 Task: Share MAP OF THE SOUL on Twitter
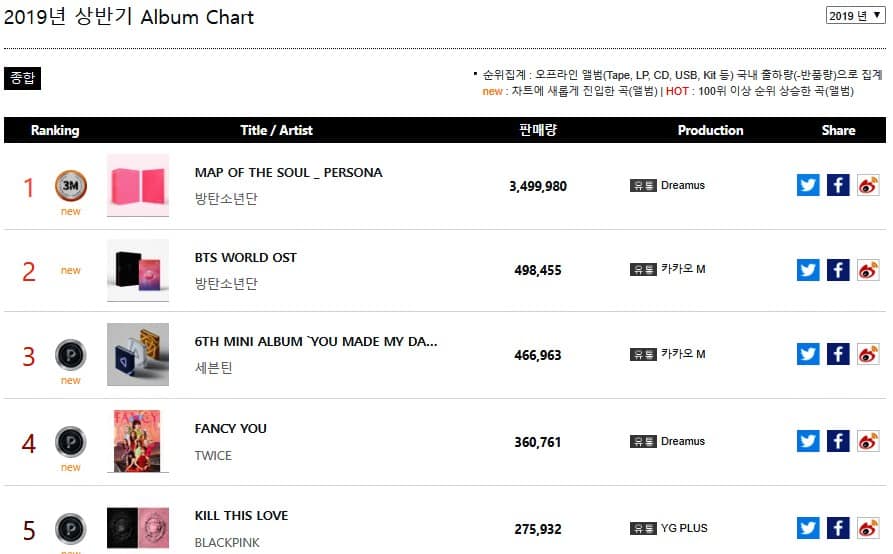(x=808, y=185)
